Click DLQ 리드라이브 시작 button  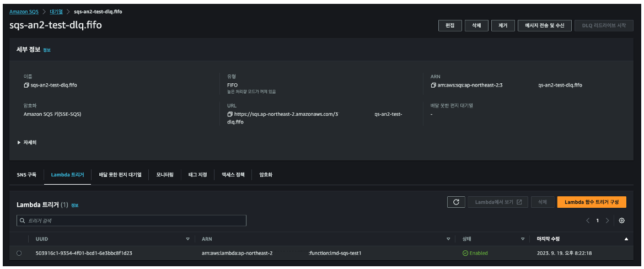pyautogui.click(x=604, y=25)
